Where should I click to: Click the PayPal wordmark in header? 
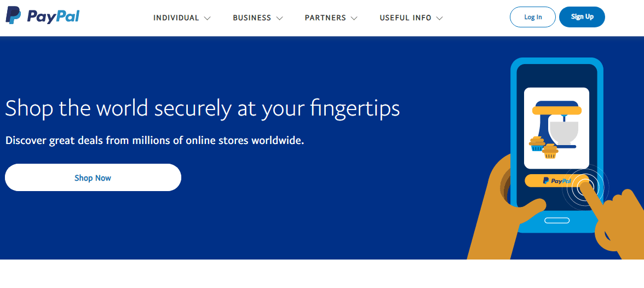click(x=53, y=17)
